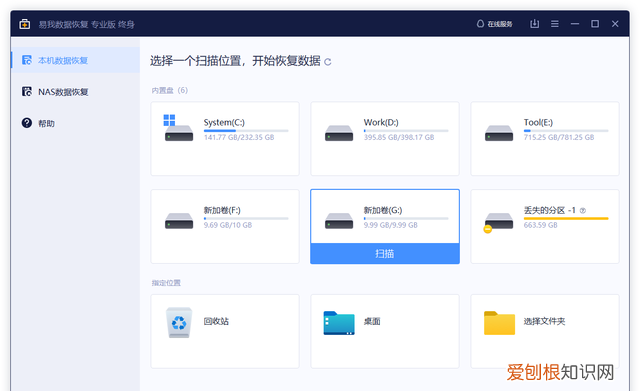Click the 9.99 GB/9.99 GB text
This screenshot has width=640, height=391.
[391, 225]
